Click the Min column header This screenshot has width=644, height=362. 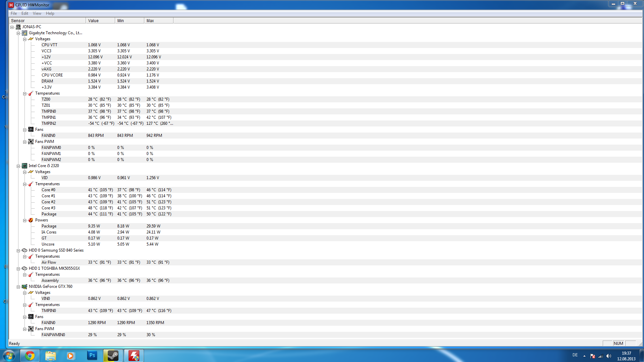click(x=130, y=20)
